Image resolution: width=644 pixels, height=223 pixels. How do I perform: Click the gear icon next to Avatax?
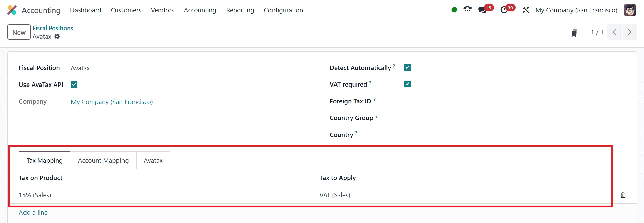[57, 36]
